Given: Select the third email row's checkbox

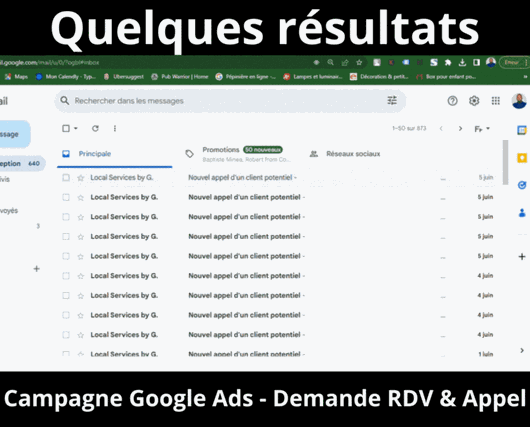Looking at the screenshot, I should [66, 217].
